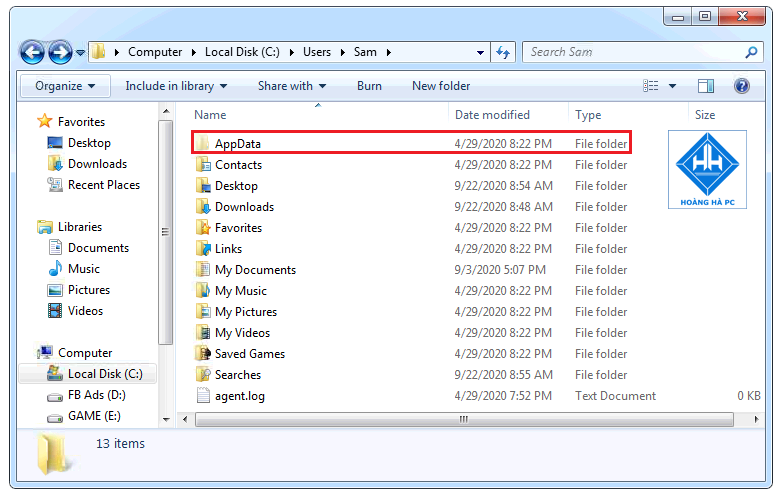The image size is (780, 497).
Task: Open Include in library dropdown
Action: (176, 86)
